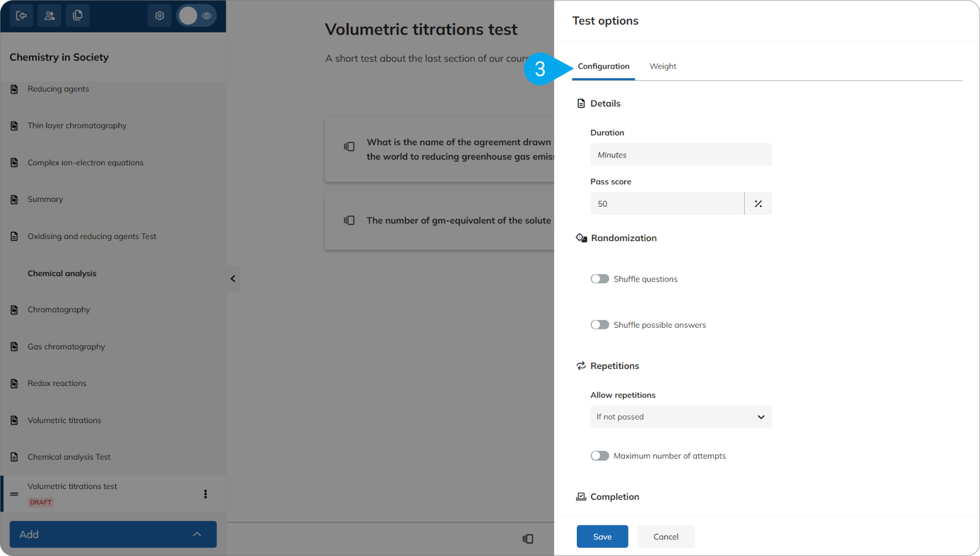
Task: Turn on Maximum number of attempts
Action: [600, 456]
